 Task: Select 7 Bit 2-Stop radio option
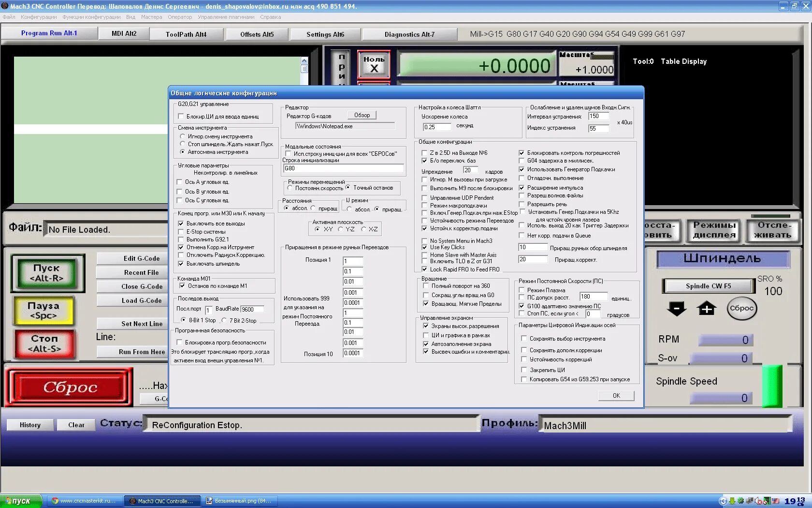click(224, 320)
